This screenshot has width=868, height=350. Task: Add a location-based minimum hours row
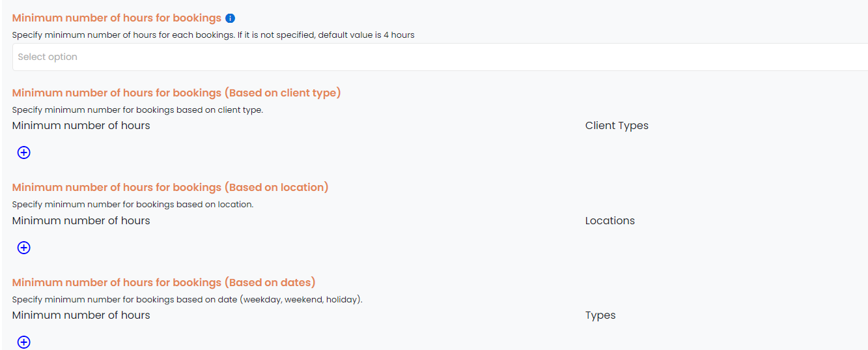23,248
